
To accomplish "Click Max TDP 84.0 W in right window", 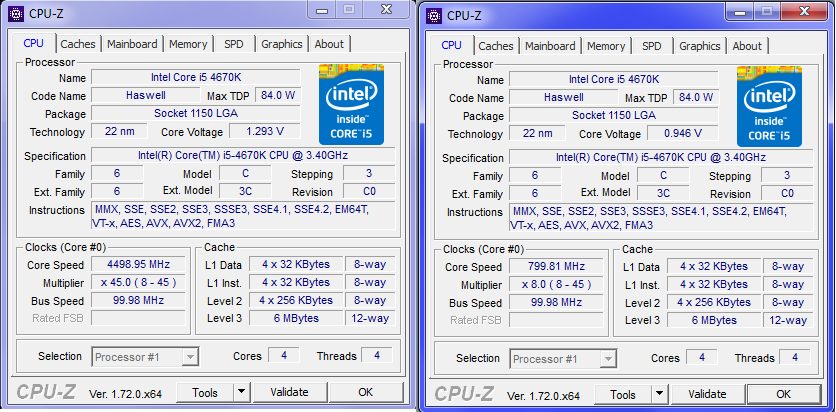I will (x=696, y=98).
